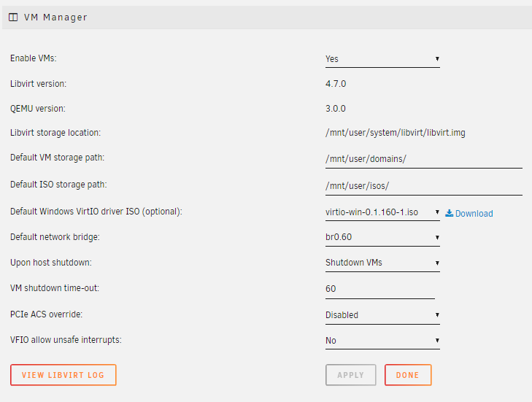Click the 'Default Windows VirtIO driver ISO' label
This screenshot has width=532, height=402.
96,212
